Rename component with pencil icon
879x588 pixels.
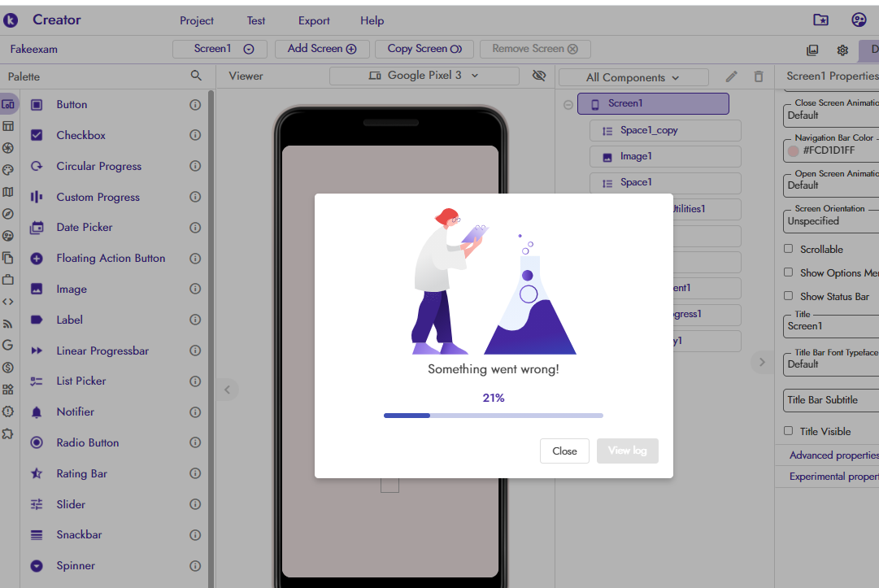(731, 76)
